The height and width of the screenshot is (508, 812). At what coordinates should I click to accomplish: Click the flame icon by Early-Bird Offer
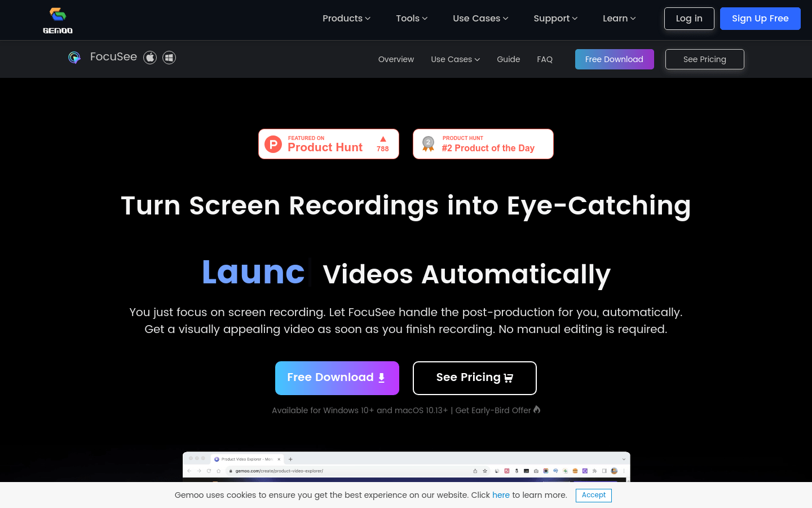[x=537, y=409]
